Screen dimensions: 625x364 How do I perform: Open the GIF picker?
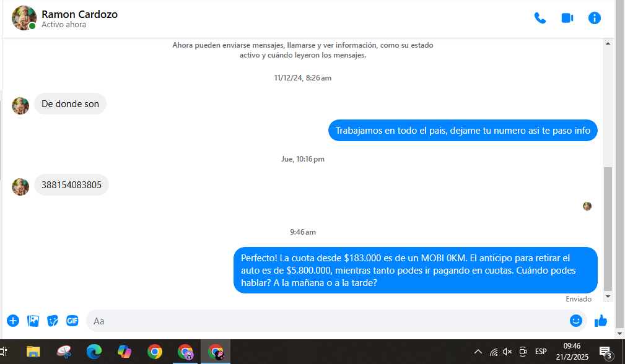(72, 321)
